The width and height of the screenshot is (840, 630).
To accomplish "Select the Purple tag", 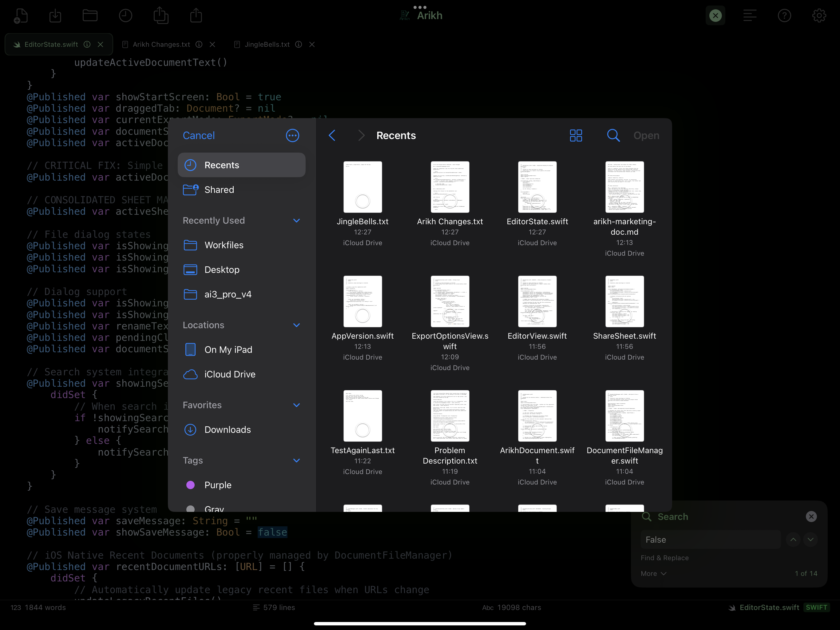I will [218, 485].
